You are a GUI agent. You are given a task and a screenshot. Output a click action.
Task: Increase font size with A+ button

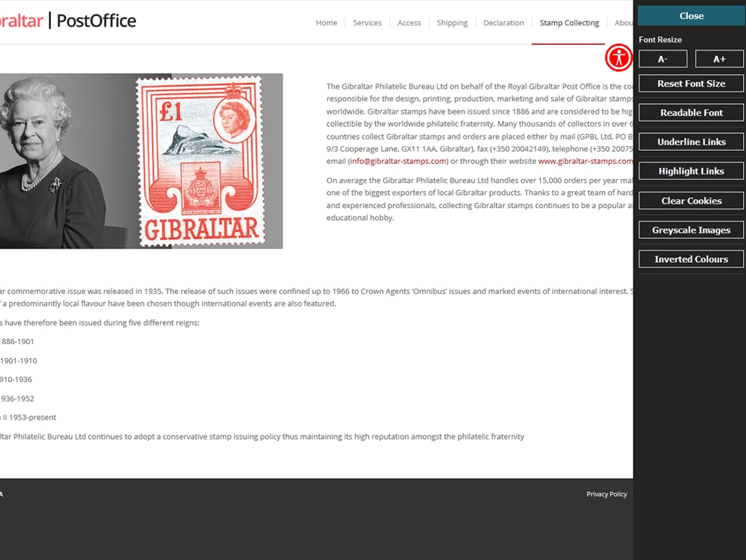click(719, 59)
